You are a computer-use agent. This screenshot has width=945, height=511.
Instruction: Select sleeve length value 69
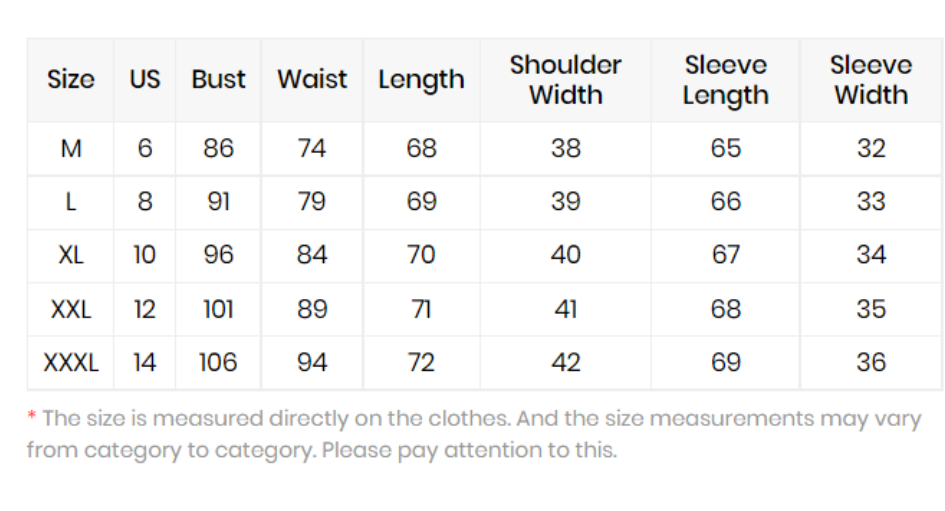[726, 363]
